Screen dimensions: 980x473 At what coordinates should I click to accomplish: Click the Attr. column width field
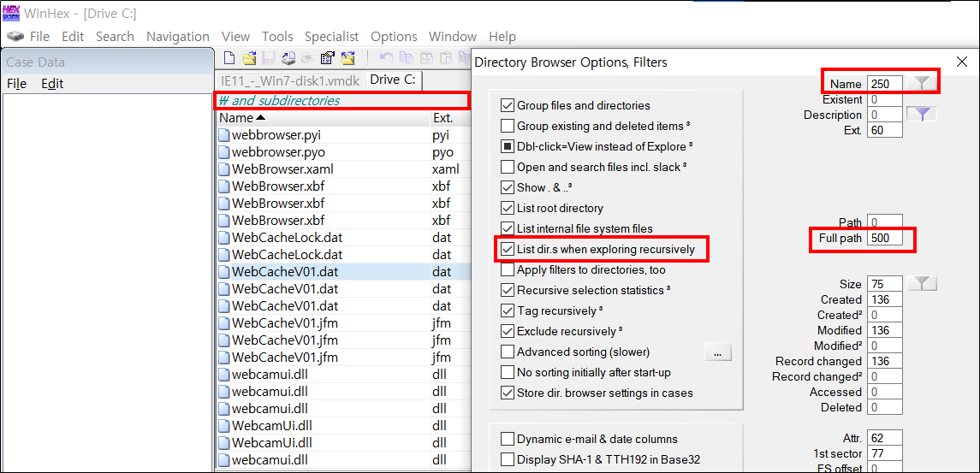click(x=885, y=438)
